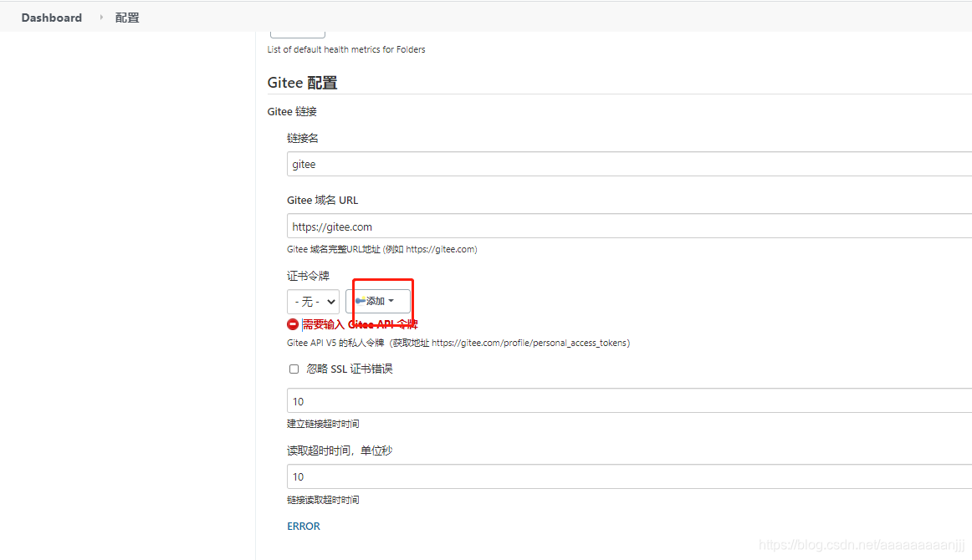Select the personal_access_tokens help text

pyautogui.click(x=458, y=343)
